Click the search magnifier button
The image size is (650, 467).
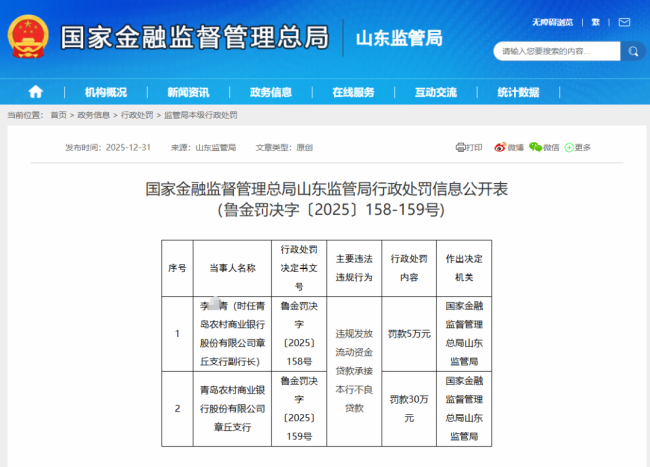pyautogui.click(x=633, y=51)
